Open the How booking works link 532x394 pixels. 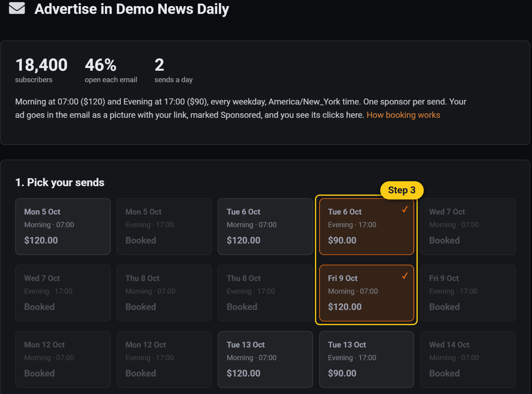(x=403, y=115)
